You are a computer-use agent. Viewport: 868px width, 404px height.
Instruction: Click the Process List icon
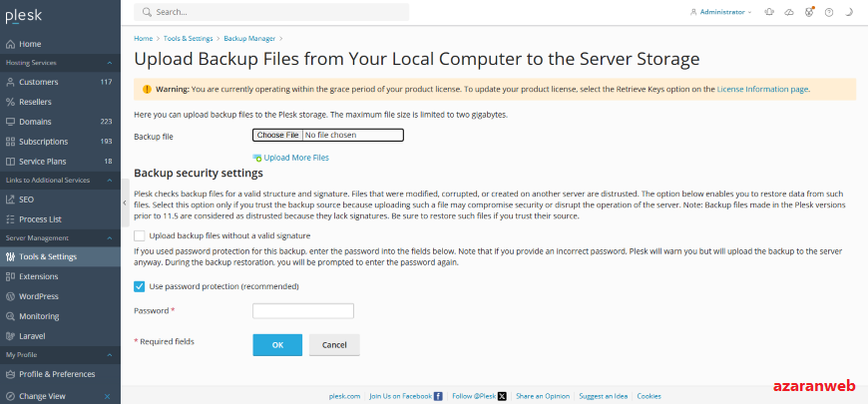(x=10, y=219)
